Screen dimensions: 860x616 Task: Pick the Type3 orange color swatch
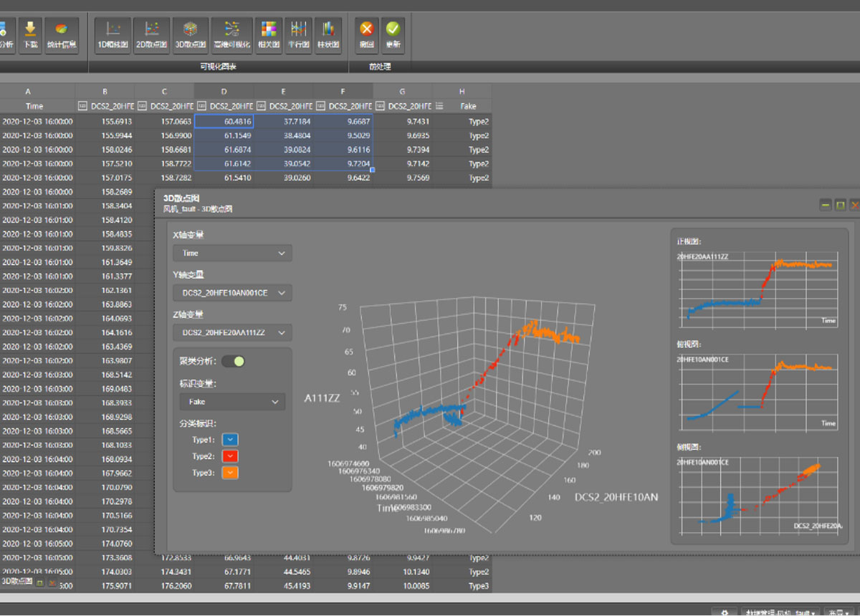tap(230, 473)
